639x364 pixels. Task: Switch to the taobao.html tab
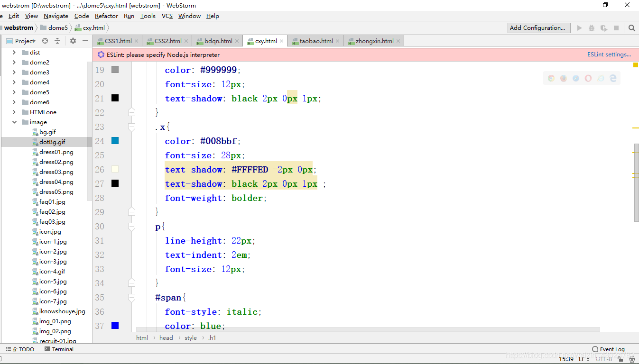(316, 41)
